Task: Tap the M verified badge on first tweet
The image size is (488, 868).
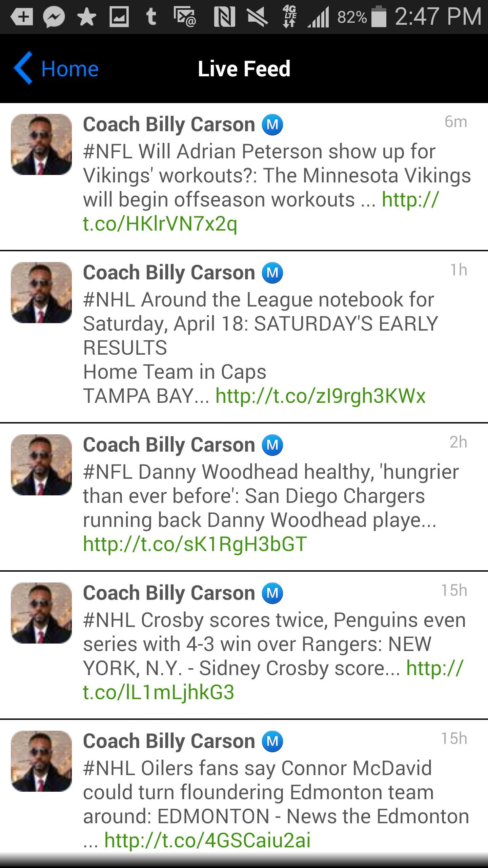Action: click(272, 124)
